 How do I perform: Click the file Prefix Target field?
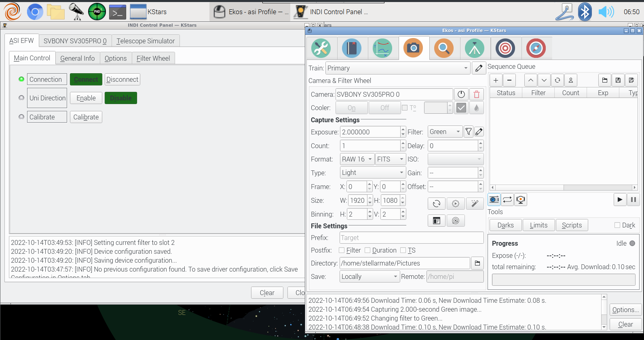coord(412,238)
